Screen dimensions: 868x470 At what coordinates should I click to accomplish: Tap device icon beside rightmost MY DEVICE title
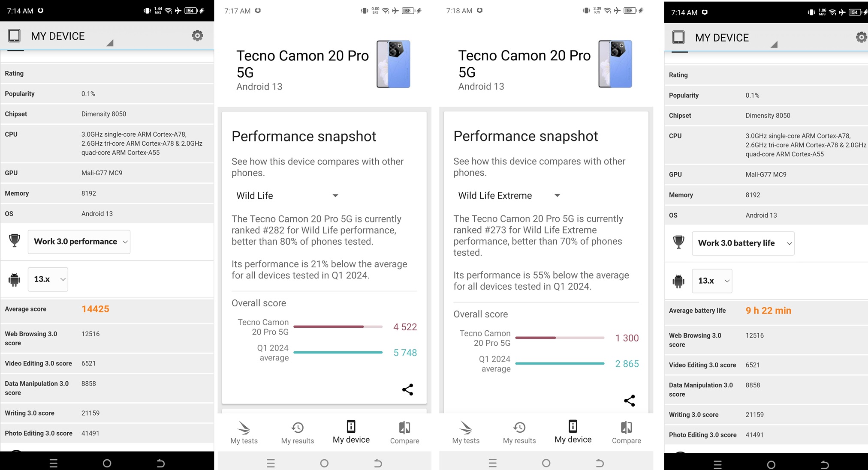coord(678,37)
